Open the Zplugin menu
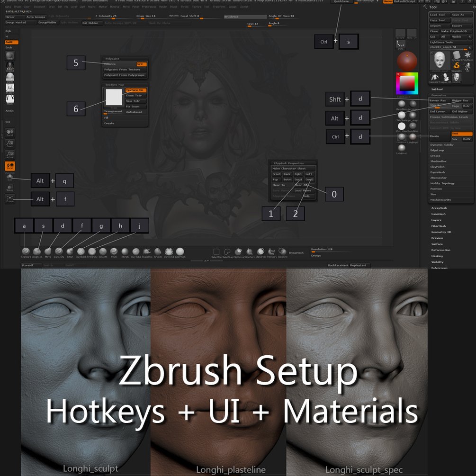The width and height of the screenshot is (476, 476). [x=233, y=7]
